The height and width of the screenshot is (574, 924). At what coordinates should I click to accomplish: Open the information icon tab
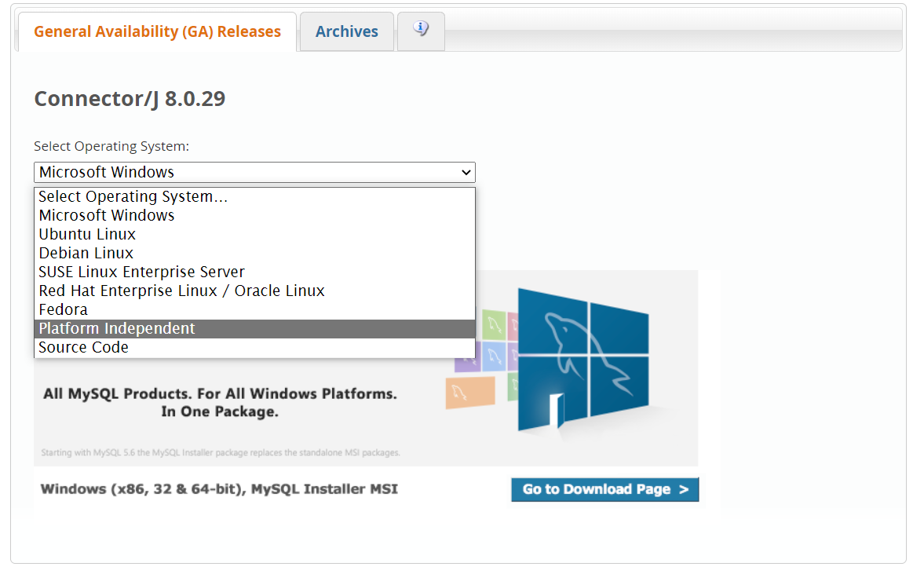coord(421,31)
